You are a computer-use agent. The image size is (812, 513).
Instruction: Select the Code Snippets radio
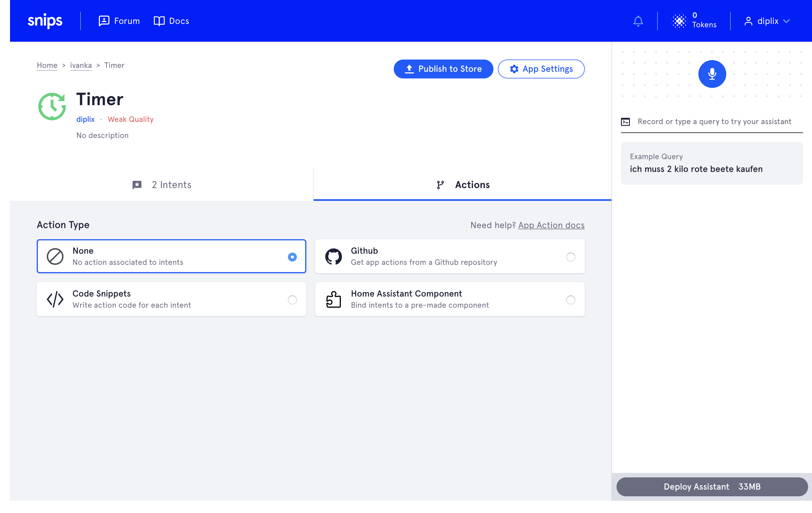[292, 299]
